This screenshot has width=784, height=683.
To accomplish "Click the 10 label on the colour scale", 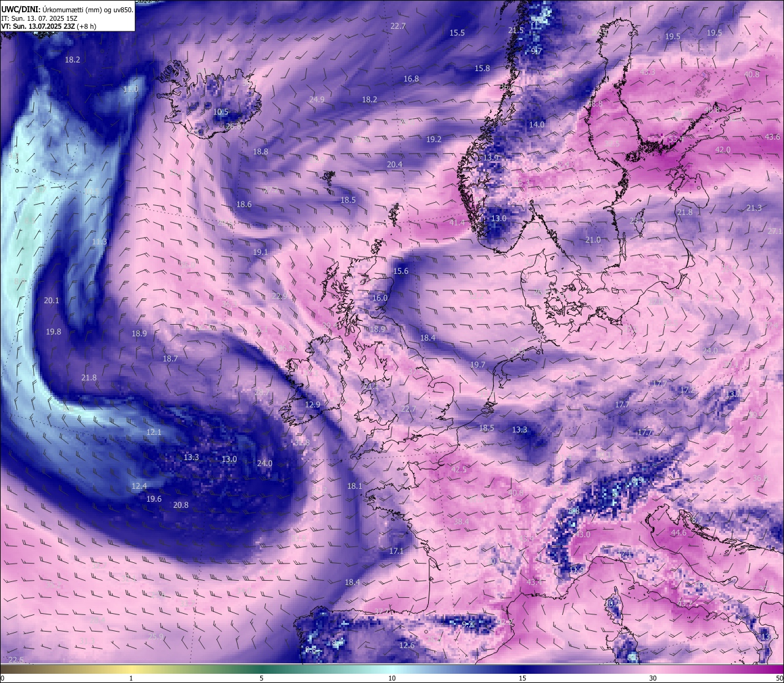I will (x=392, y=678).
